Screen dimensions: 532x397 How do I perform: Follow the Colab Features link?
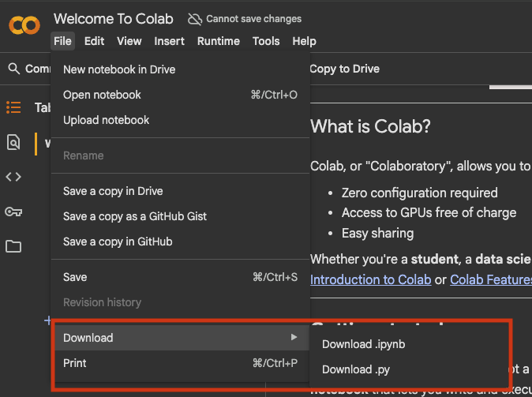(x=491, y=279)
